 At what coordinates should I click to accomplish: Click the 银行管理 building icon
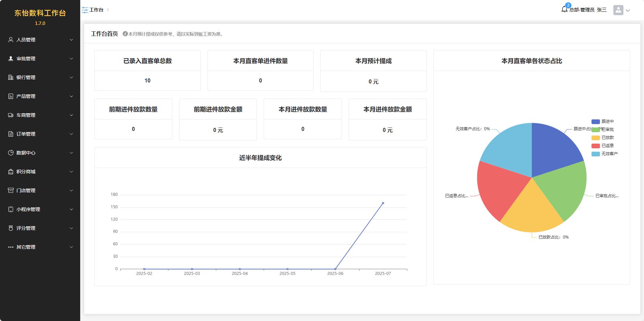[x=11, y=77]
